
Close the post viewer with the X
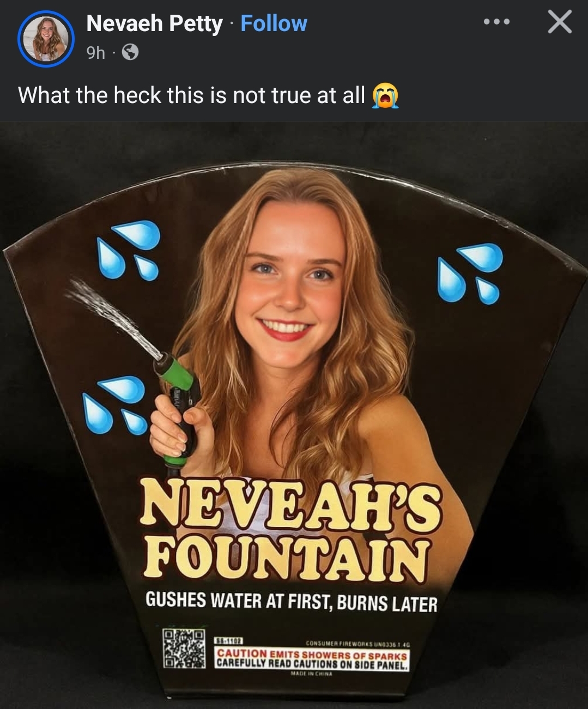pyautogui.click(x=560, y=22)
